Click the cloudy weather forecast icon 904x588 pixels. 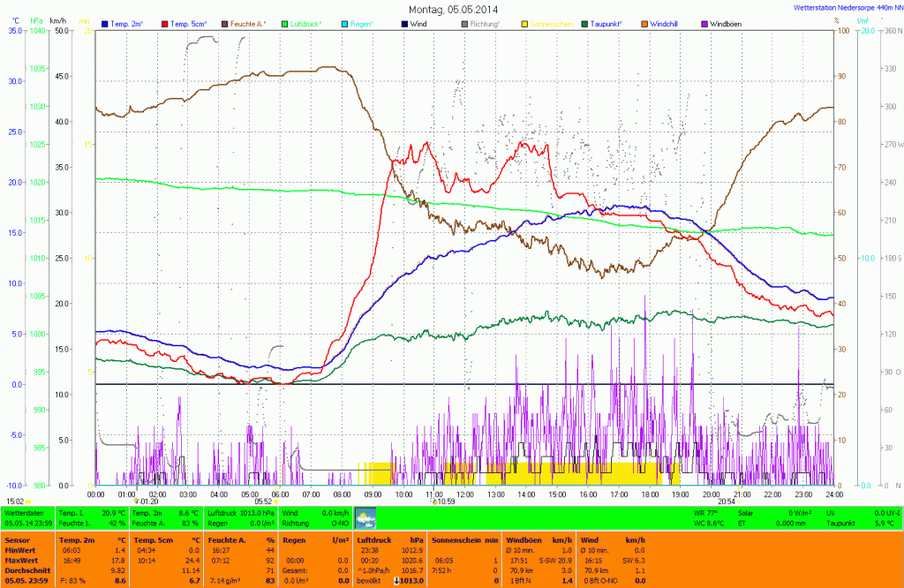point(365,517)
